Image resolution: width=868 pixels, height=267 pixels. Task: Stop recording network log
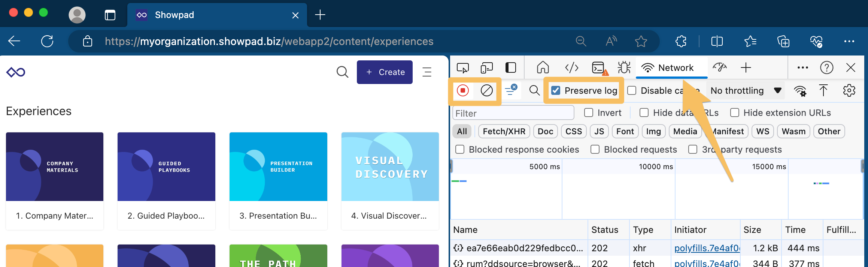click(463, 91)
